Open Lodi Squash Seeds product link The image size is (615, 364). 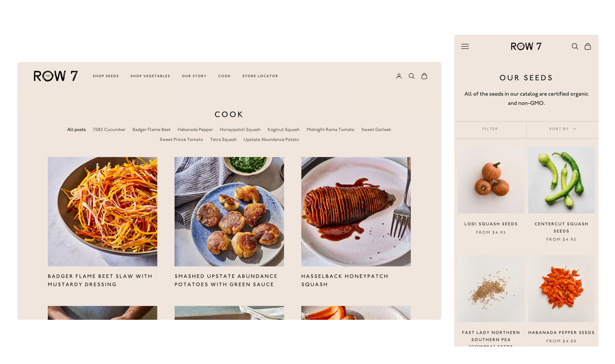tap(491, 224)
